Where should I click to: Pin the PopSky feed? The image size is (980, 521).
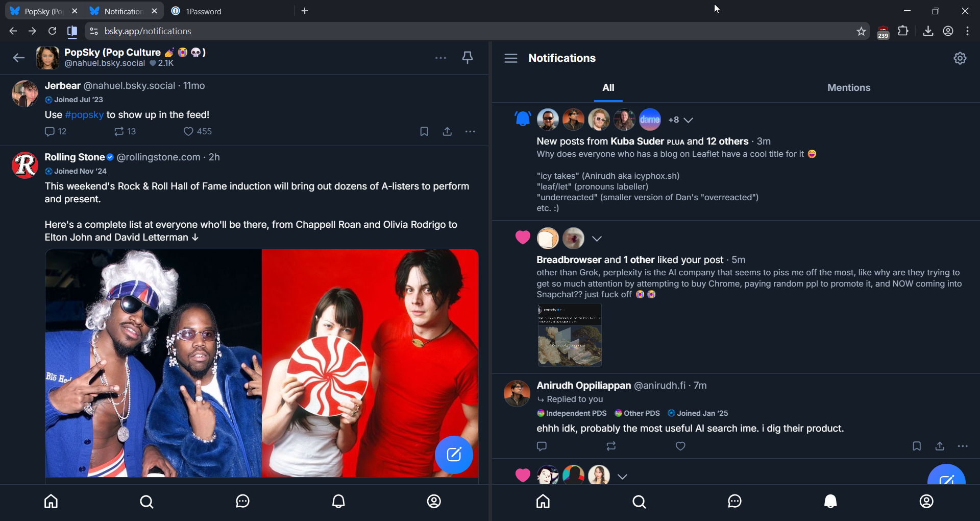pos(467,58)
